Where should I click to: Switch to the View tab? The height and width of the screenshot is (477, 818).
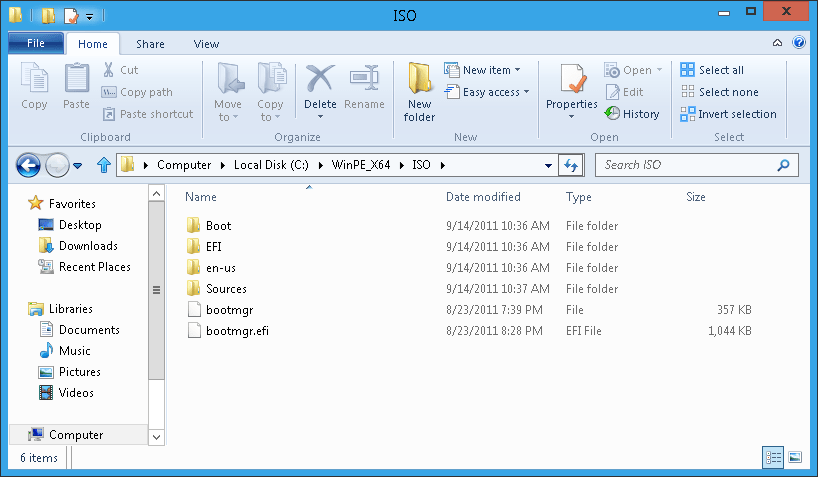(x=206, y=44)
